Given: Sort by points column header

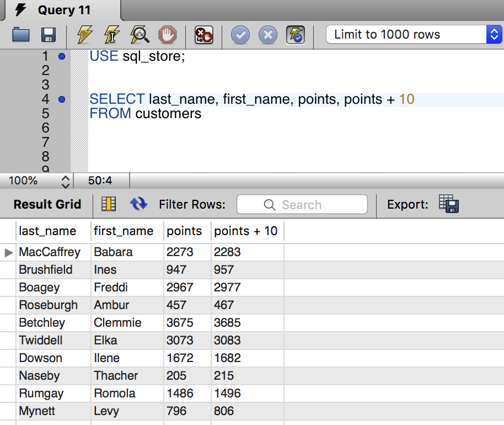Looking at the screenshot, I should (187, 231).
